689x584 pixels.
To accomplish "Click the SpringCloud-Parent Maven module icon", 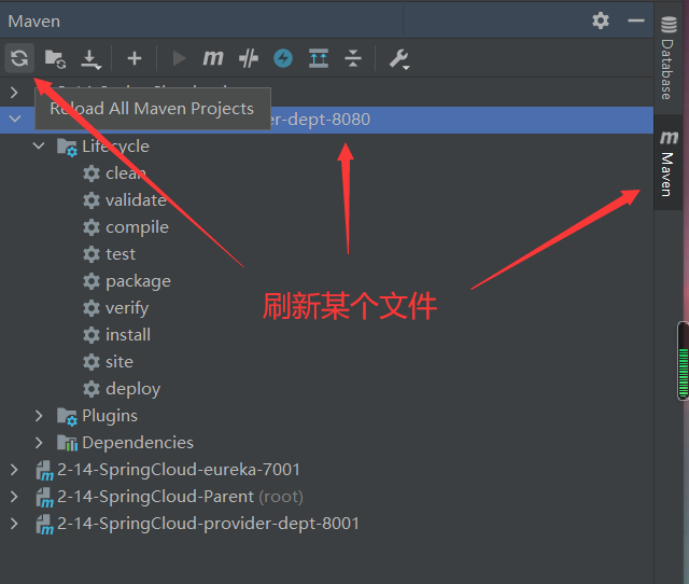I will point(45,497).
